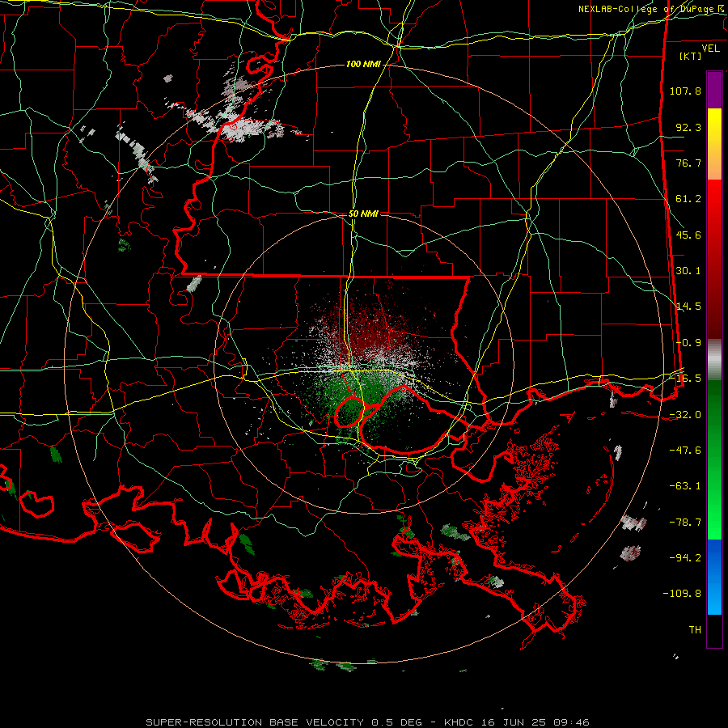Screen dimensions: 728x728
Task: Click the 50 NMI range ring label
Action: [x=363, y=214]
